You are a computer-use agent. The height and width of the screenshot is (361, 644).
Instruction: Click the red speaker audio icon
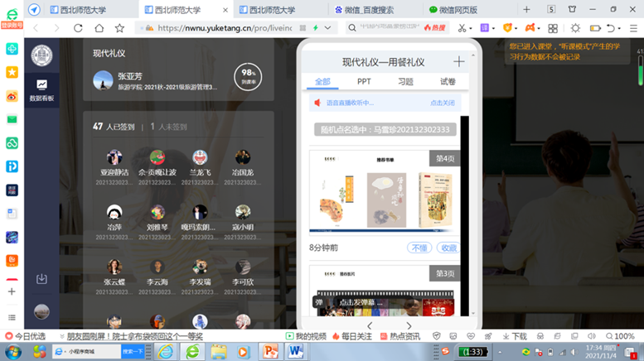coord(316,103)
